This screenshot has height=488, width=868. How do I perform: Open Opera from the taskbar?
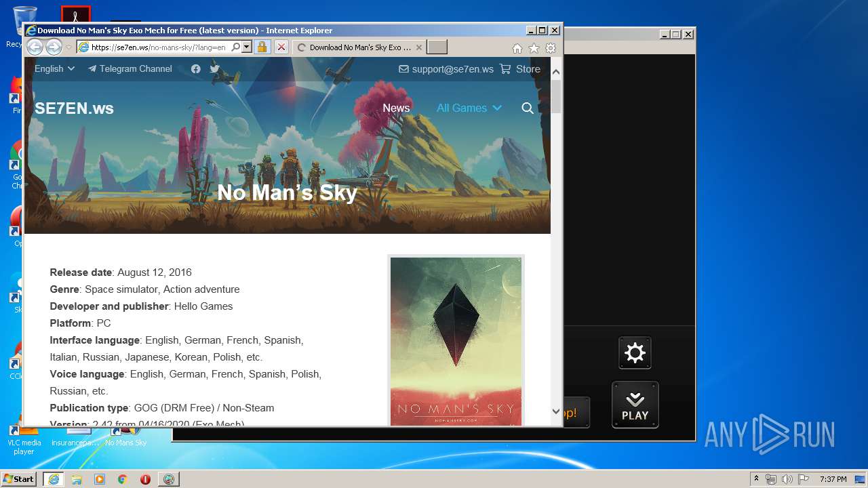point(145,479)
